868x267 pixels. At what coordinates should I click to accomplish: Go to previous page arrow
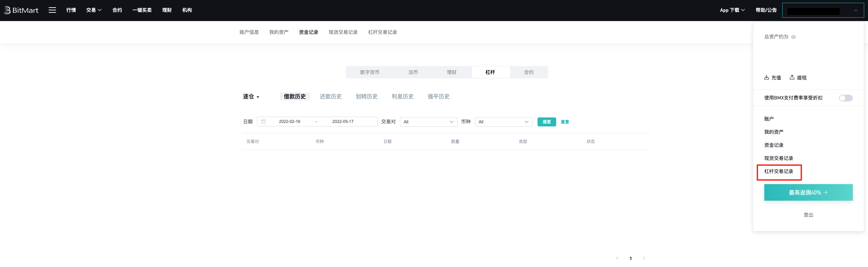coord(617,258)
